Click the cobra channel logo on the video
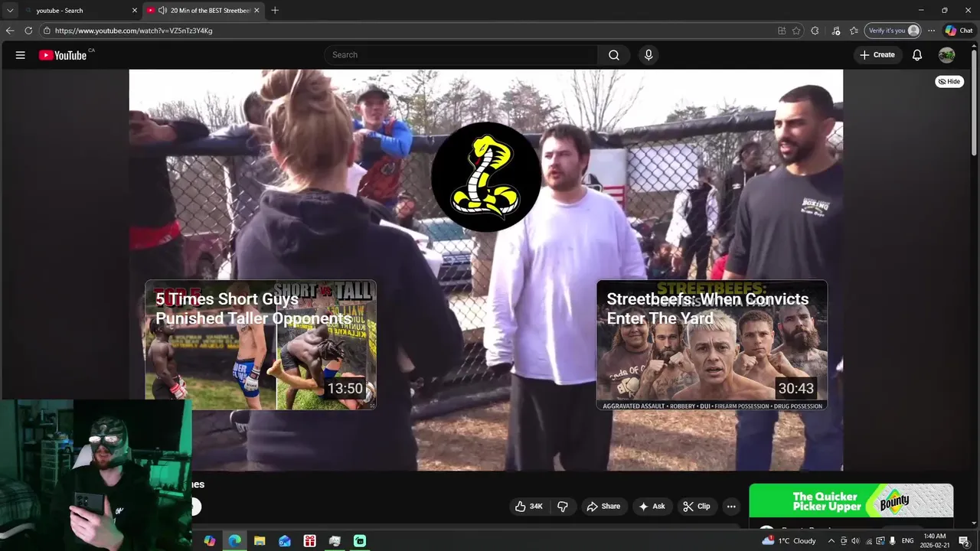 [486, 177]
